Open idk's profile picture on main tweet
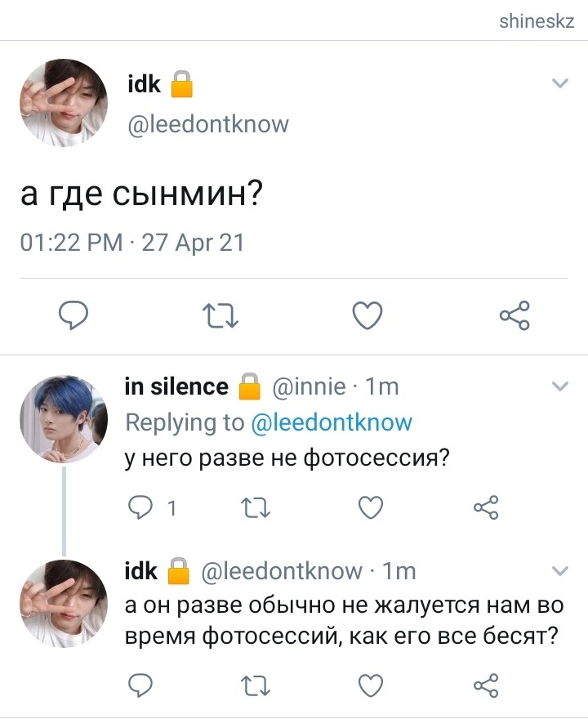Image resolution: width=588 pixels, height=728 pixels. [64, 103]
